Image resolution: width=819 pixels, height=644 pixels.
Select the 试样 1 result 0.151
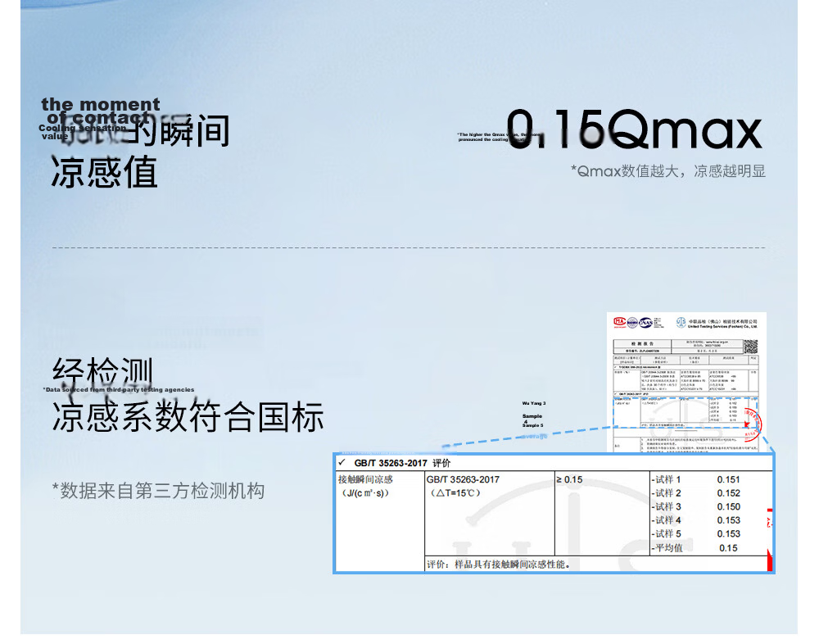(x=728, y=479)
